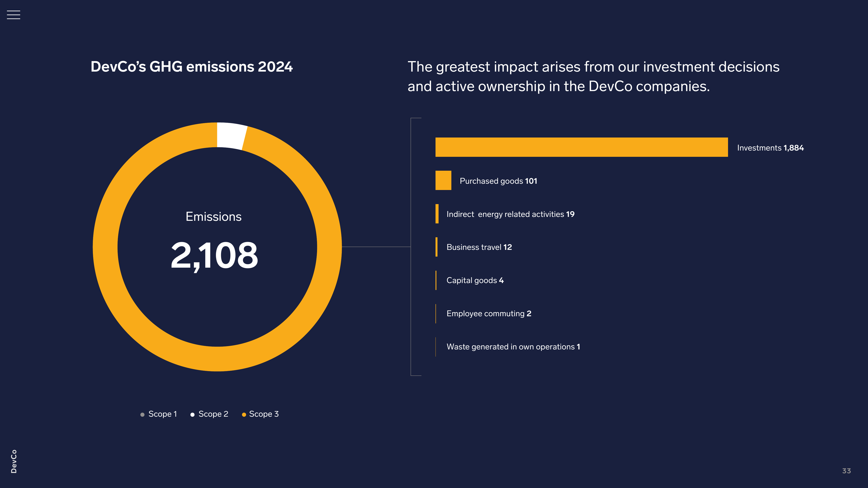The width and height of the screenshot is (868, 488).
Task: Click the Investments orange bar
Action: [x=582, y=147]
